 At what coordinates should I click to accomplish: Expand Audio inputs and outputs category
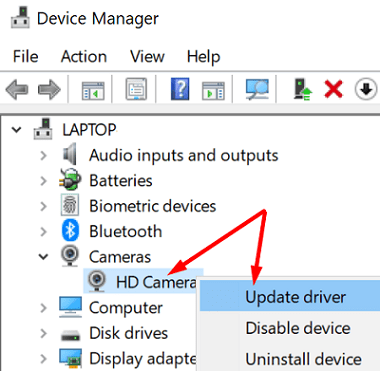tap(43, 155)
